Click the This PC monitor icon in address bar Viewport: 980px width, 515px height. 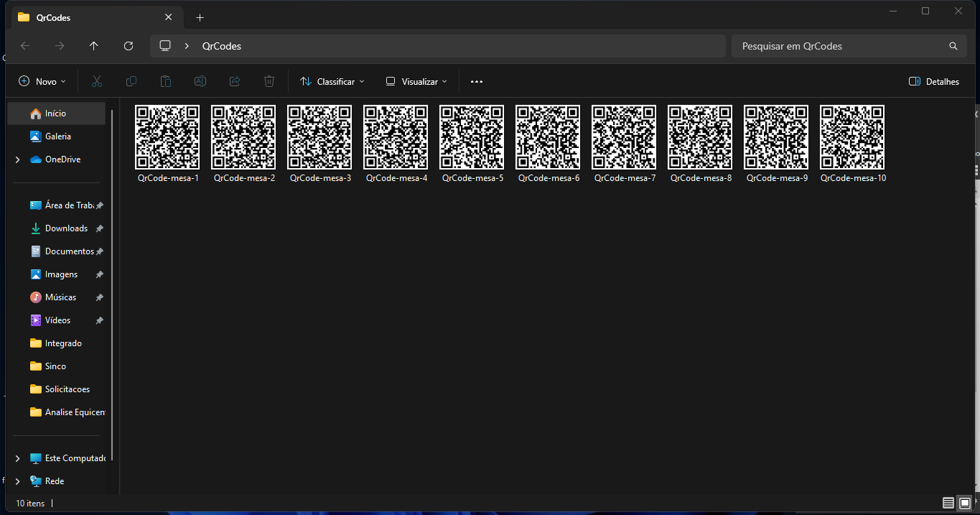click(x=165, y=46)
